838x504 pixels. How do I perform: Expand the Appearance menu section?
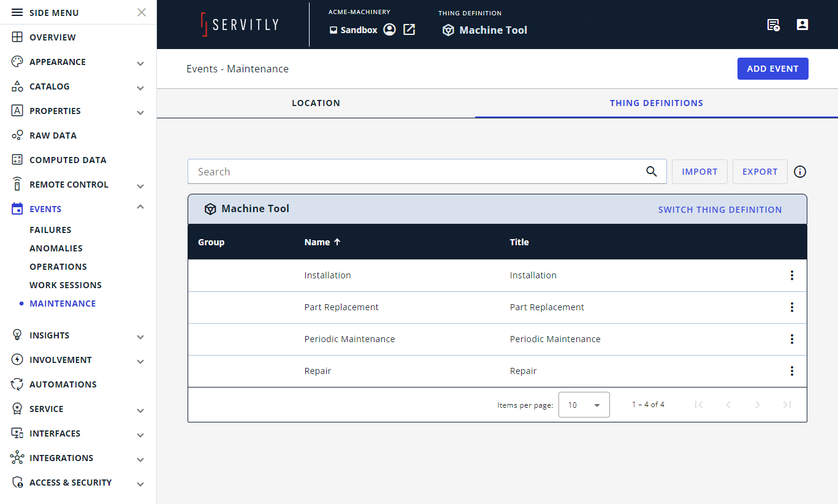coord(140,63)
